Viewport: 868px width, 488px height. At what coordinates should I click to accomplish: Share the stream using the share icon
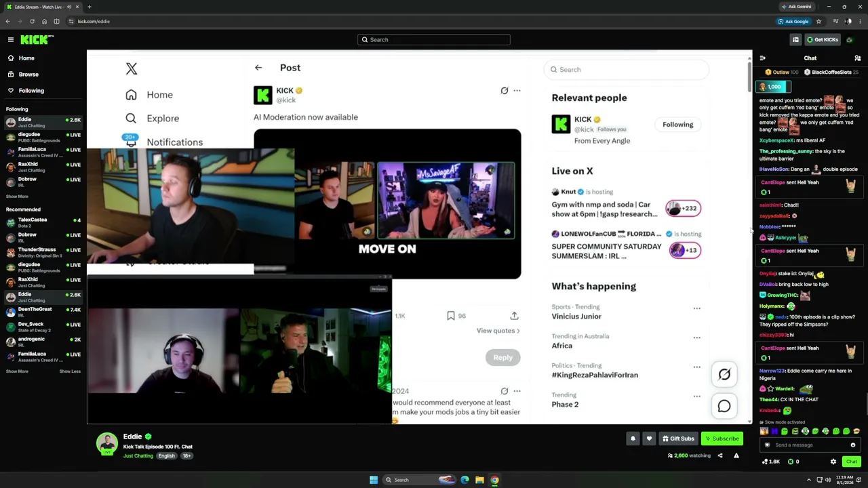click(720, 455)
